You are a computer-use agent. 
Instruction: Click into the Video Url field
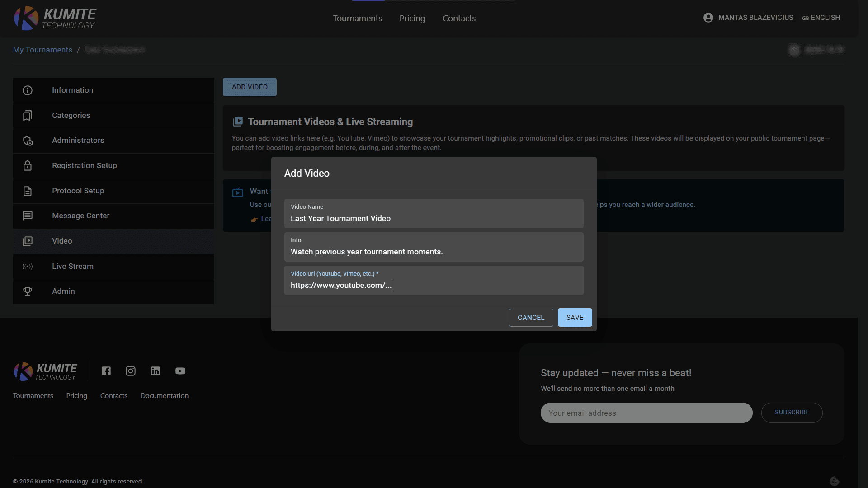[x=434, y=285]
